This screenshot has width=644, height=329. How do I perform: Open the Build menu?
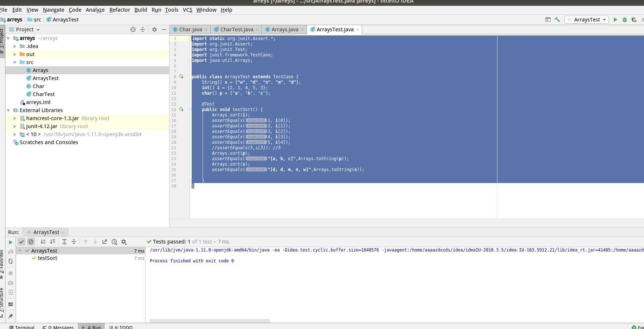click(x=141, y=10)
